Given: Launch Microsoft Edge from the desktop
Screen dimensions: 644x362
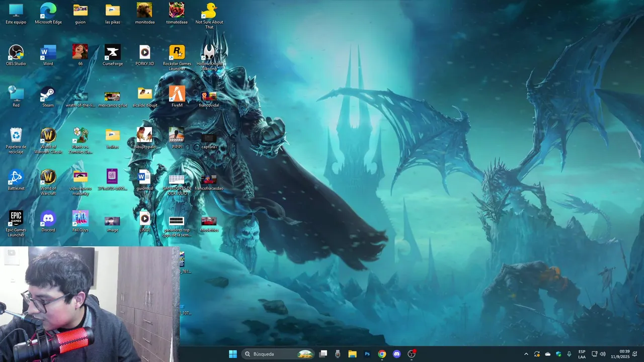Looking at the screenshot, I should 48,14.
